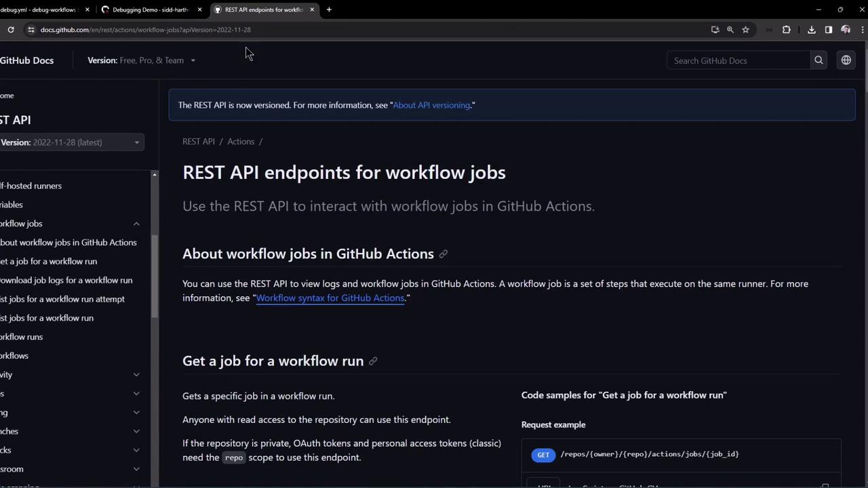Image resolution: width=868 pixels, height=488 pixels.
Task: Open List jobs for a workflow run attempt
Action: tap(62, 300)
